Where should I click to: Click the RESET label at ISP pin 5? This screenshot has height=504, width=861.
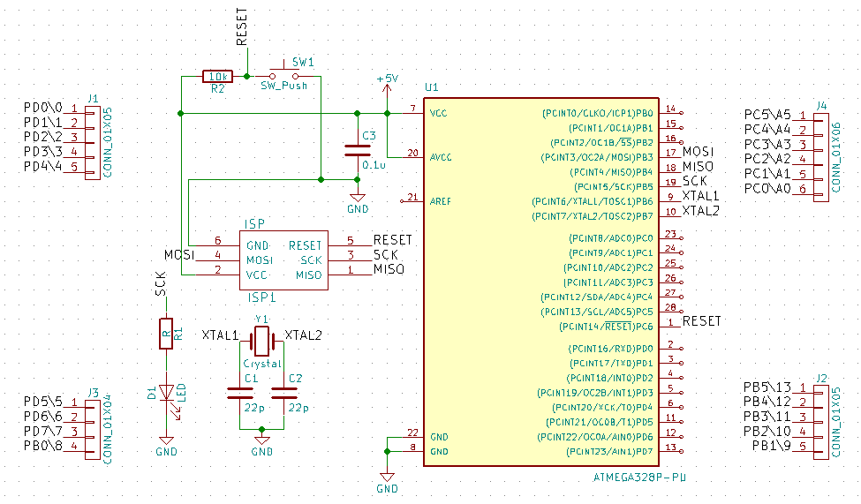(393, 240)
